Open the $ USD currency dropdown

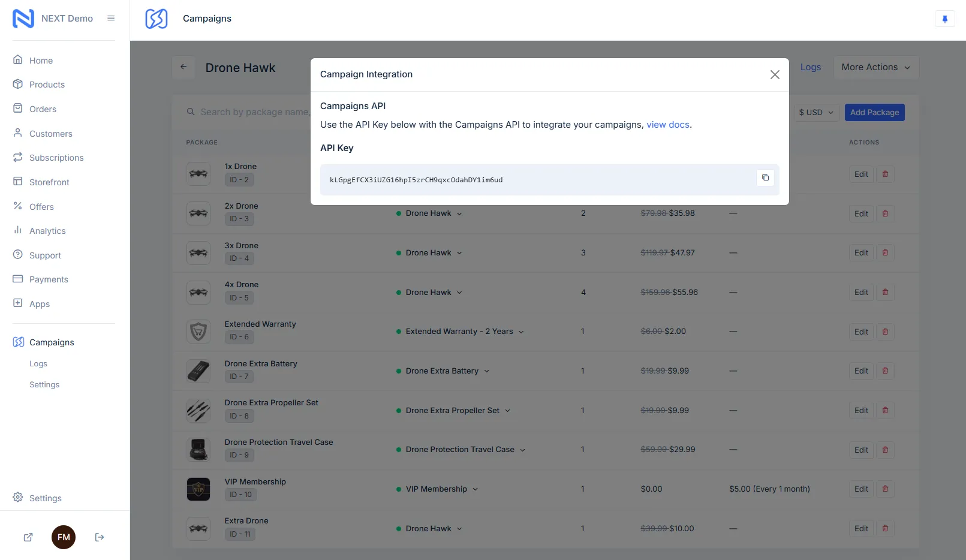816,112
